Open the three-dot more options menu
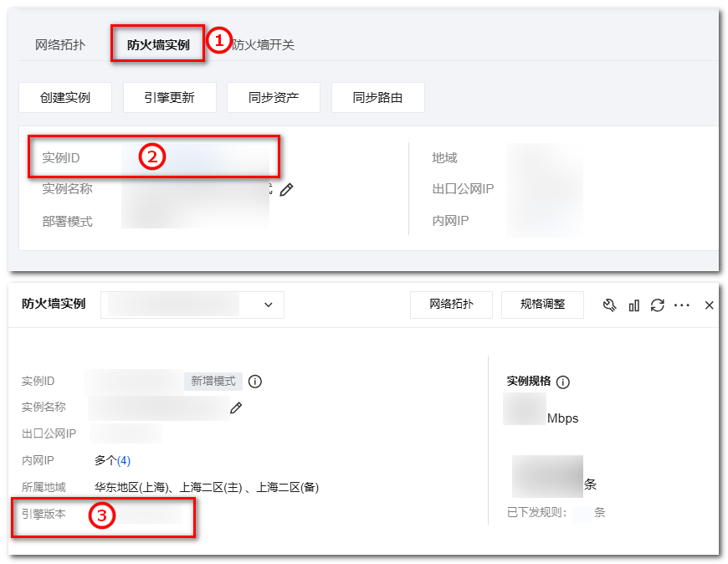This screenshot has width=728, height=564. (682, 305)
